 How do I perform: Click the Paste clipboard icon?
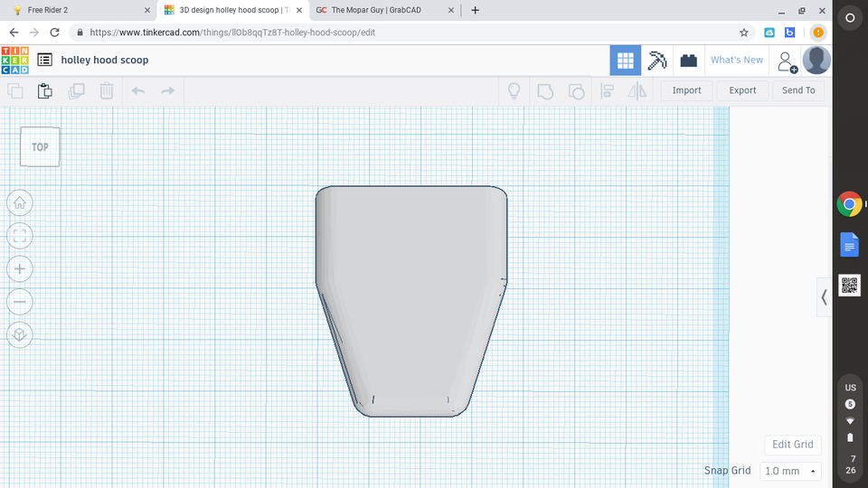(x=45, y=90)
